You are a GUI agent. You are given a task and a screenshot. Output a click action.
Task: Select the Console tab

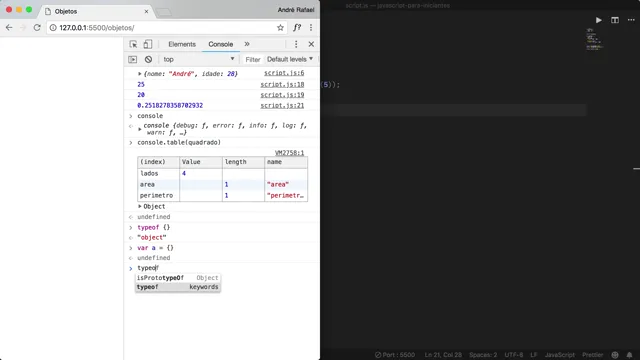click(x=220, y=44)
